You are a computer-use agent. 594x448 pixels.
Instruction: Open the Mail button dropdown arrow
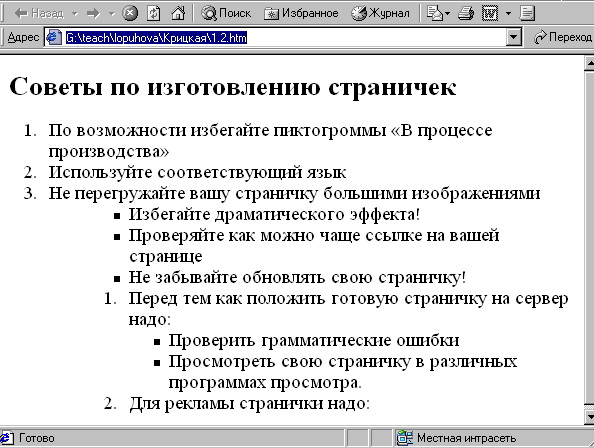(448, 14)
